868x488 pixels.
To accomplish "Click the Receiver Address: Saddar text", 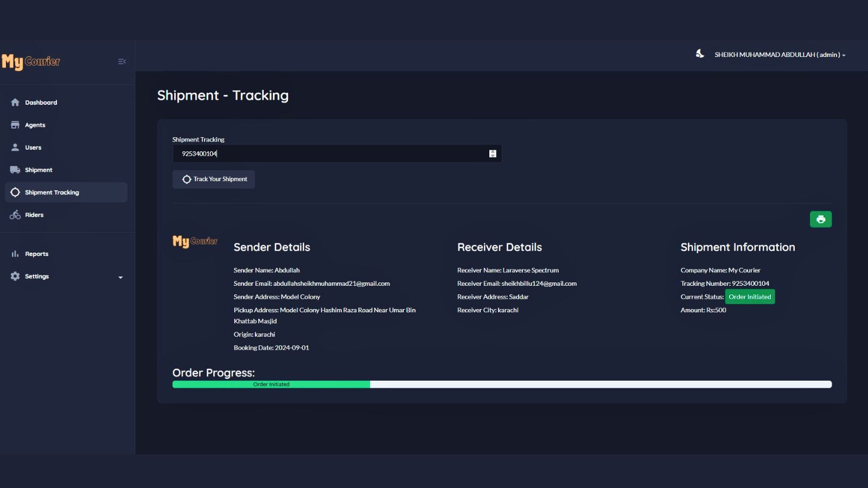I will coord(493,297).
